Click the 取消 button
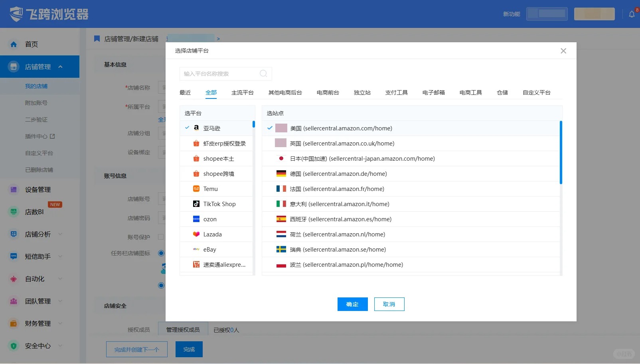Screen dimensions: 640x364 point(389,304)
